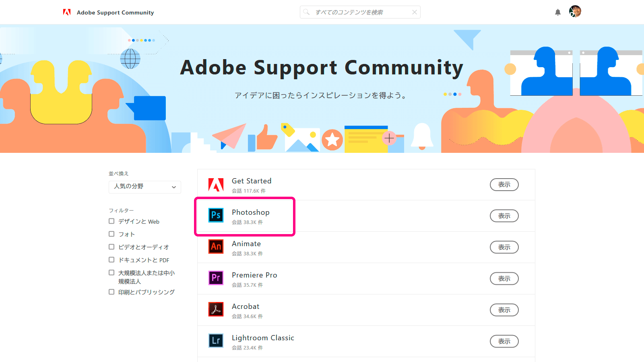Open the Get Started community title
This screenshot has width=644, height=362.
[x=252, y=181]
